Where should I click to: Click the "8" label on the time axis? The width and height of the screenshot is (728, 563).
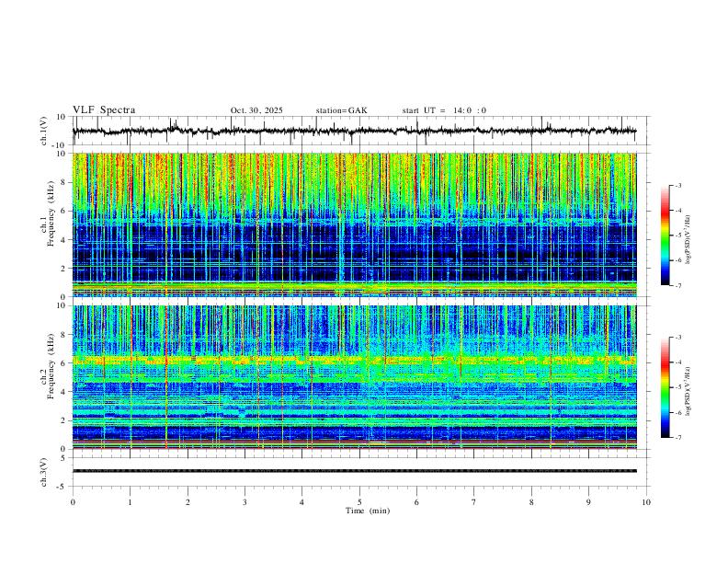tap(531, 502)
